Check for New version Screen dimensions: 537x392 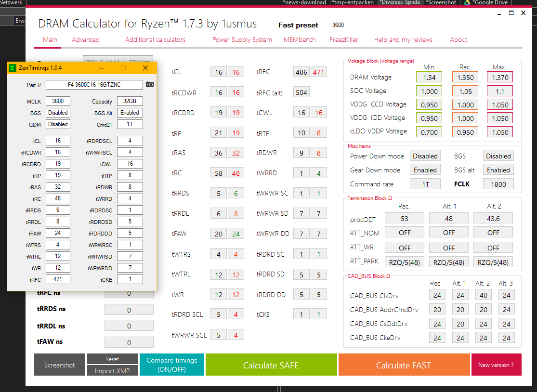tap(496, 365)
